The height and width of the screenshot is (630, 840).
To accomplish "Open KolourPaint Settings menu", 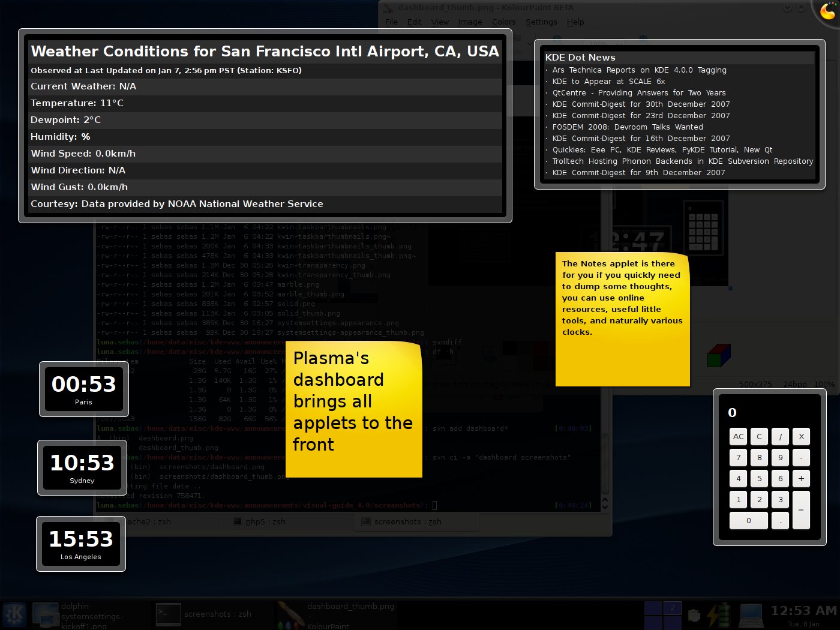I will pos(541,22).
